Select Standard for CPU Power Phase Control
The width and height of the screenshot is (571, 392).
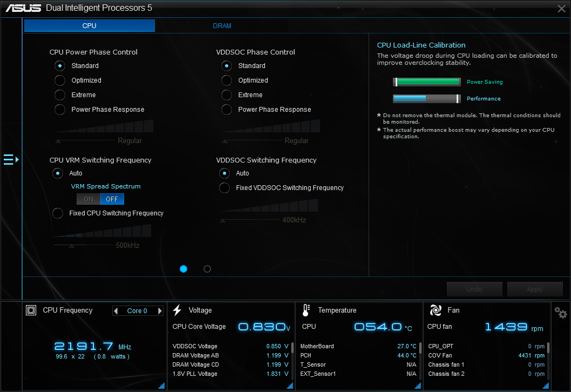[60, 66]
